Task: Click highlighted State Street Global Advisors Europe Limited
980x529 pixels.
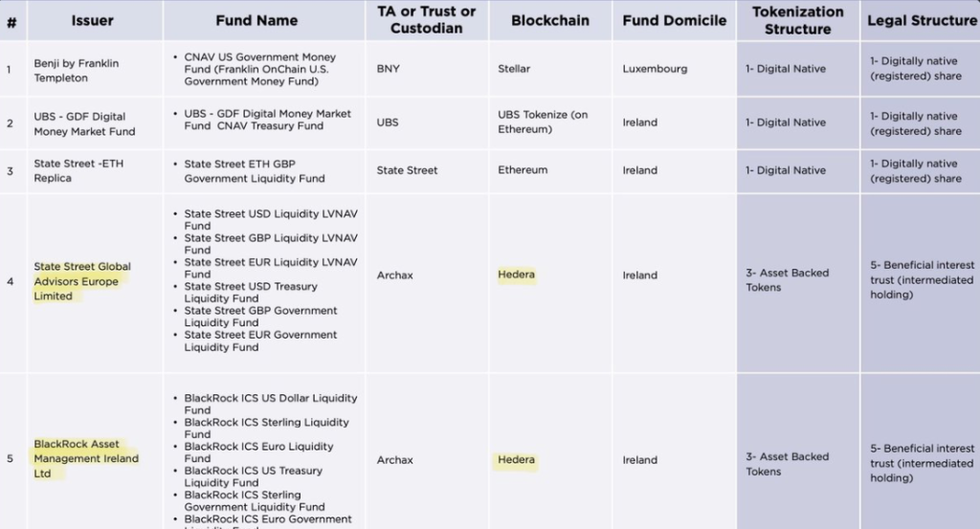Action: point(82,281)
